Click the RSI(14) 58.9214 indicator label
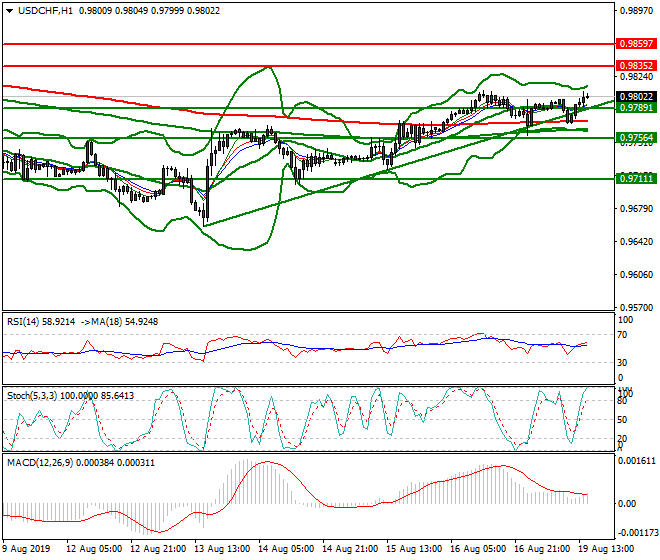 pos(41,322)
